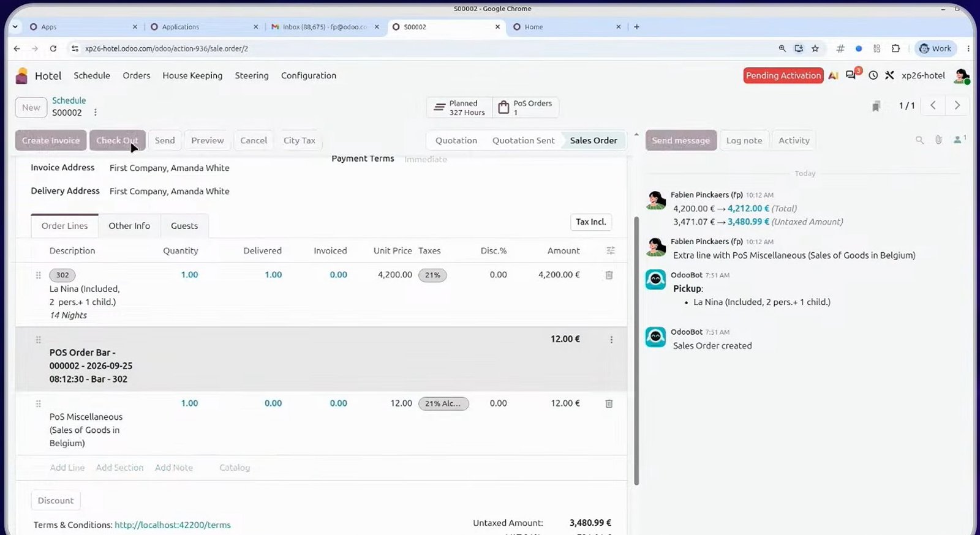
Task: Attach a file via the paperclip icon
Action: [x=938, y=140]
